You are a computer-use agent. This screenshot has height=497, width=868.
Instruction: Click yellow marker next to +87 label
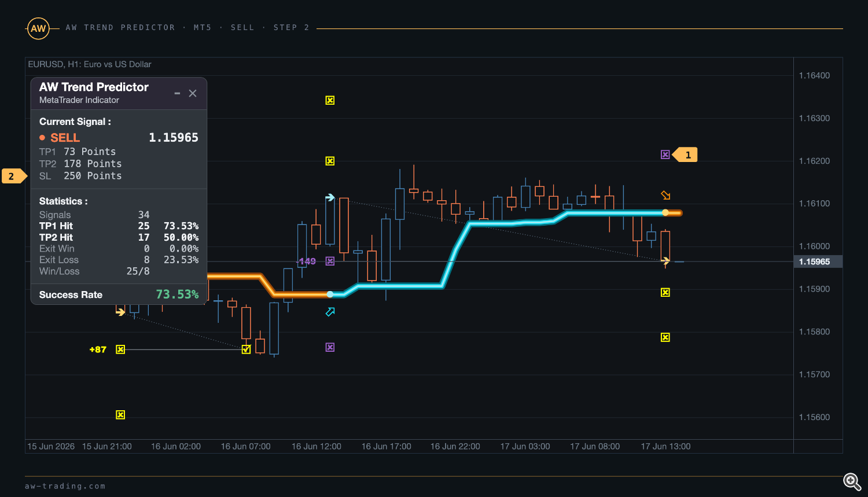(120, 349)
